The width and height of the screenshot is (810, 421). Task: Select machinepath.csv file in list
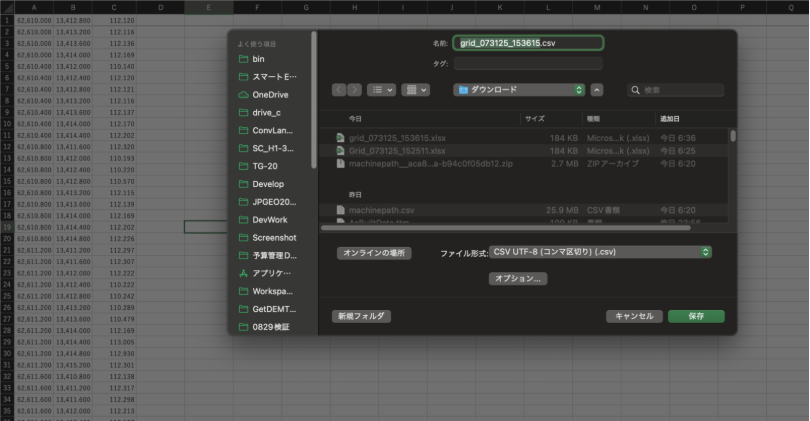[380, 210]
